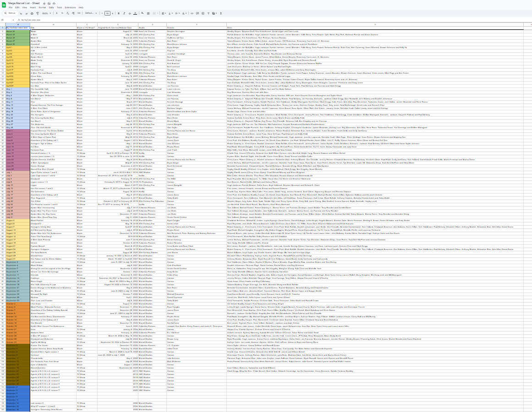Increase decimal places

pos(73,13)
